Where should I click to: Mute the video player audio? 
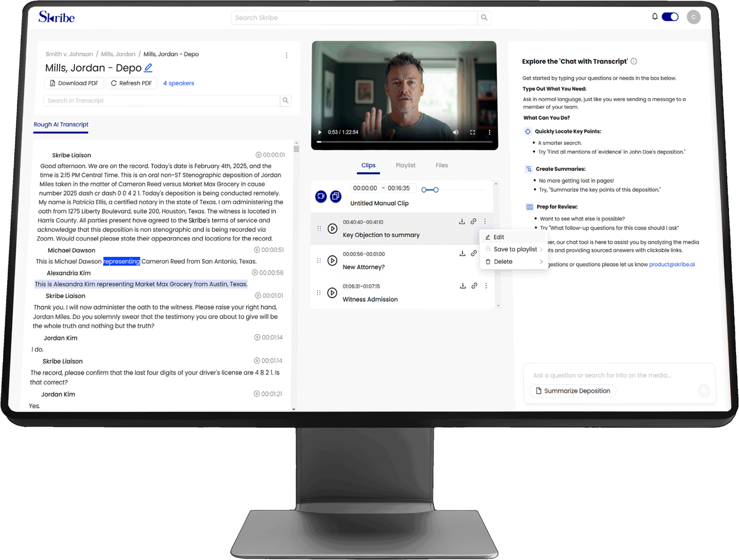click(x=456, y=132)
